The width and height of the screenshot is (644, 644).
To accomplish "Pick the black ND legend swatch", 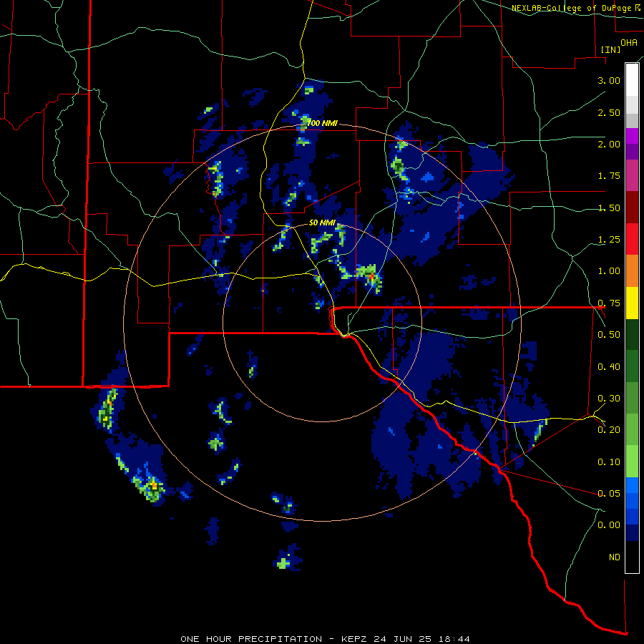I will pos(632,557).
